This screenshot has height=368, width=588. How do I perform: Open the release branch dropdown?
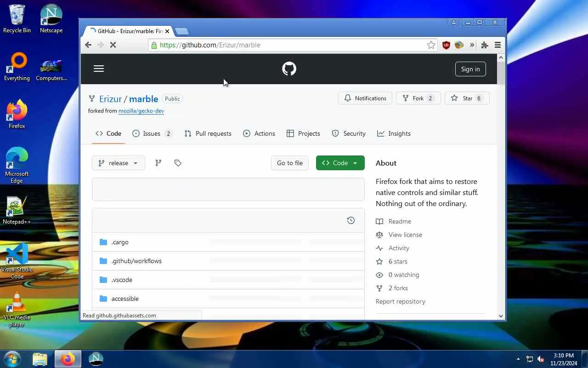tap(119, 163)
